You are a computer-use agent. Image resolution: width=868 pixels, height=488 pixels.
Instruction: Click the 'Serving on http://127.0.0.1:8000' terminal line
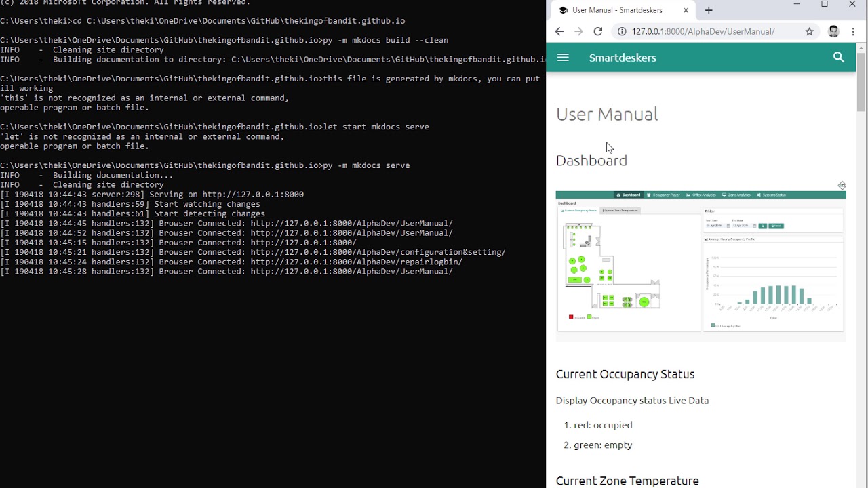click(x=152, y=195)
